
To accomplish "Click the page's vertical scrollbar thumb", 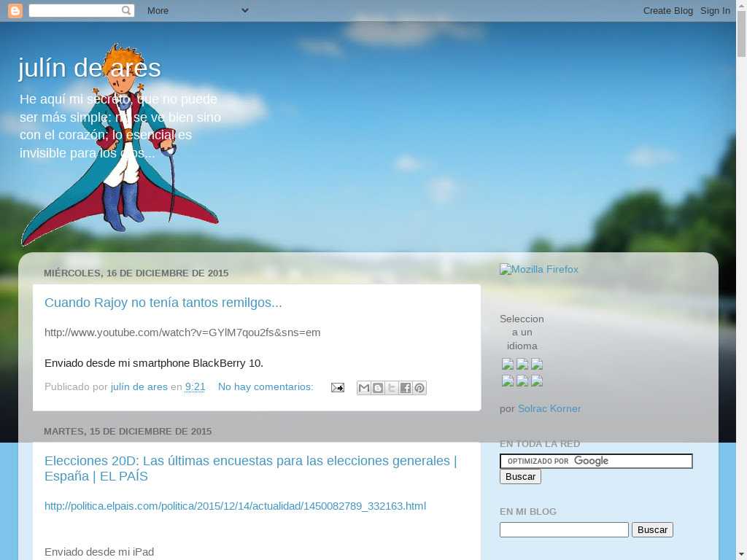I will pos(741,34).
